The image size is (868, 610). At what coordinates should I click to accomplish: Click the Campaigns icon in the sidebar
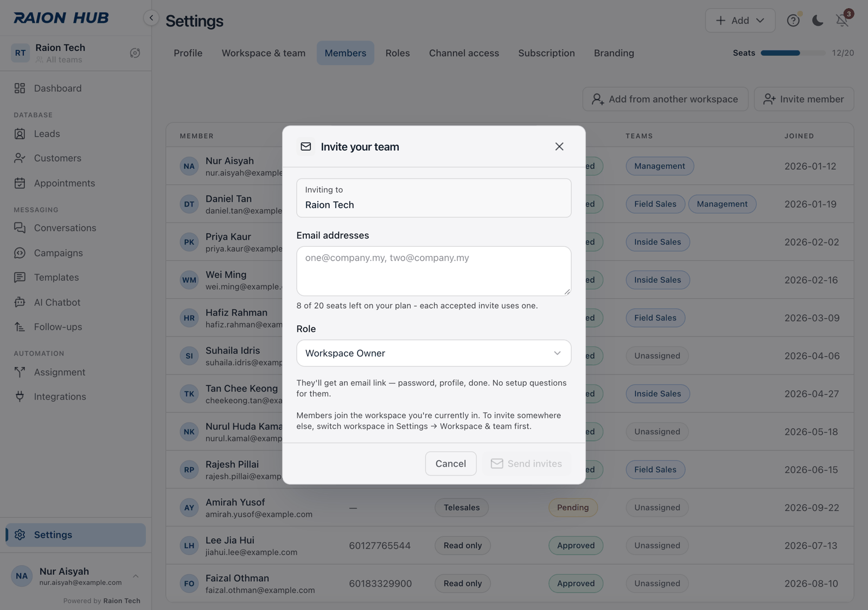click(x=20, y=253)
